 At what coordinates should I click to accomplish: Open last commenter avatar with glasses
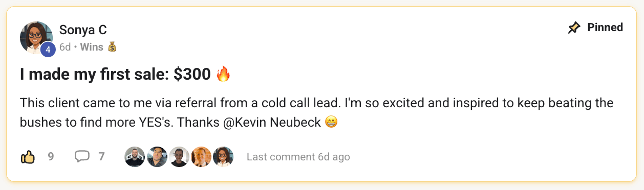point(223,157)
